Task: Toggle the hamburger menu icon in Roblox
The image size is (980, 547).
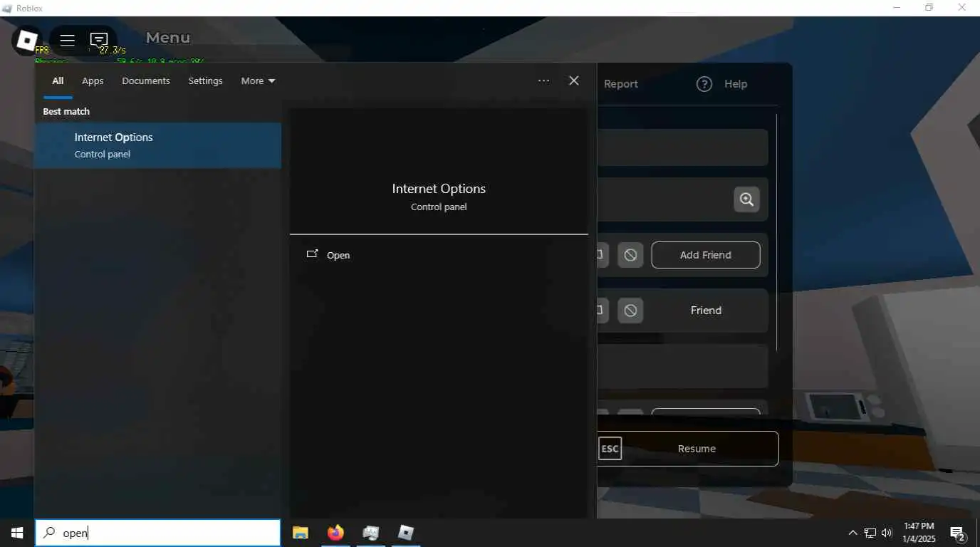Action: 67,40
